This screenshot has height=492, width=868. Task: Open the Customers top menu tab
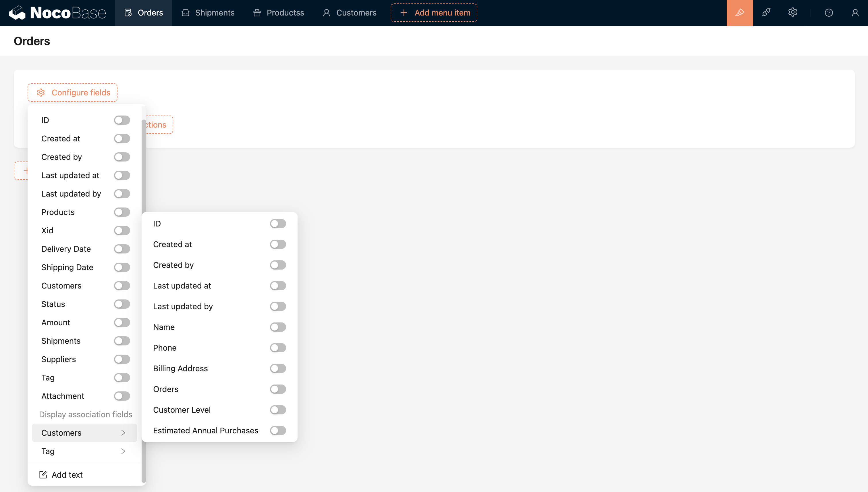point(350,13)
